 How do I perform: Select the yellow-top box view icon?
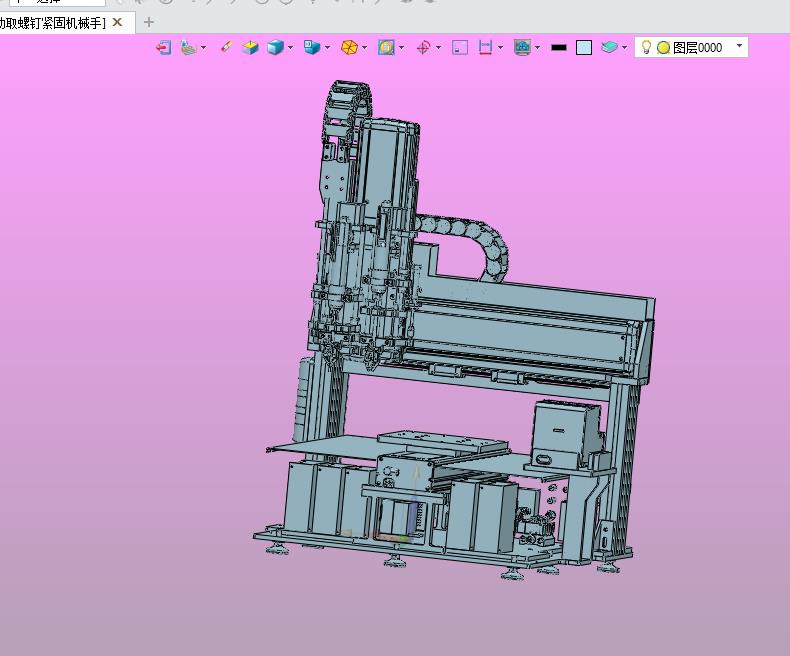[x=250, y=47]
